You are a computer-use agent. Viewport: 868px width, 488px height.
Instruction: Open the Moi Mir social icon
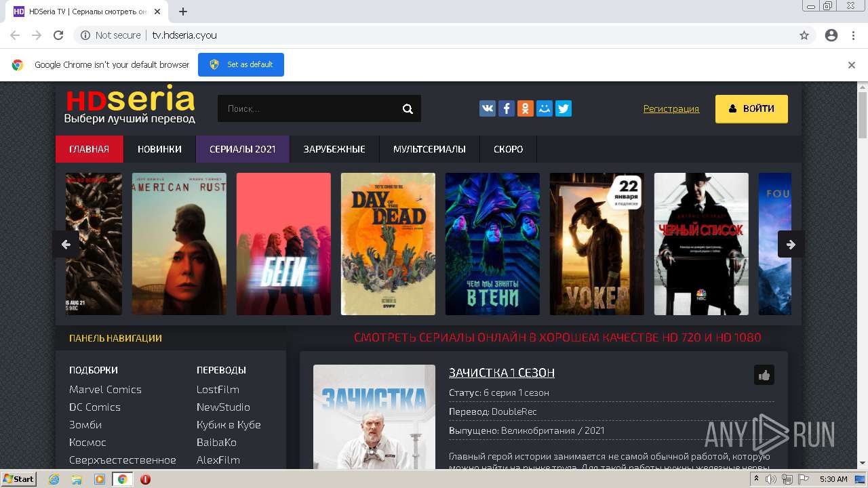[545, 108]
